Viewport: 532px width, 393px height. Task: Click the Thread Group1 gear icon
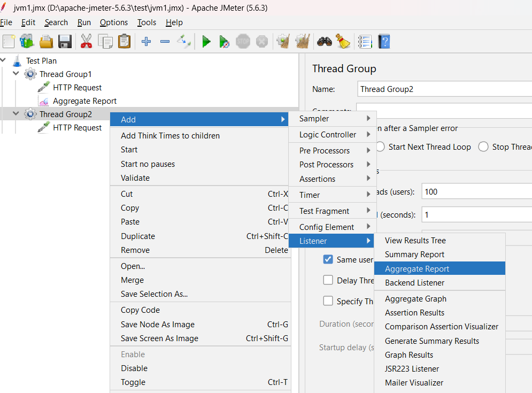[30, 74]
